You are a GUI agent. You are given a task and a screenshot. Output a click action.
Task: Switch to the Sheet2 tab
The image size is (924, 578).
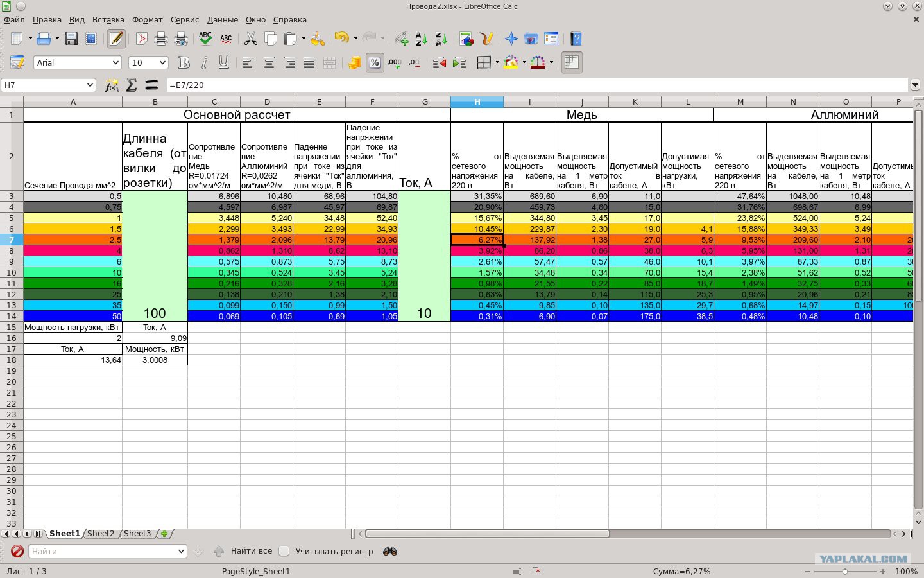pos(101,534)
